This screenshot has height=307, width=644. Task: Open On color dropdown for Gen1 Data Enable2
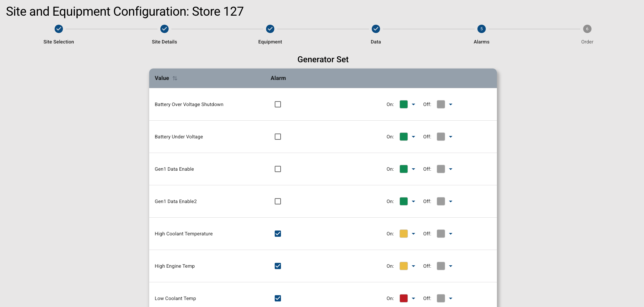coord(413,202)
